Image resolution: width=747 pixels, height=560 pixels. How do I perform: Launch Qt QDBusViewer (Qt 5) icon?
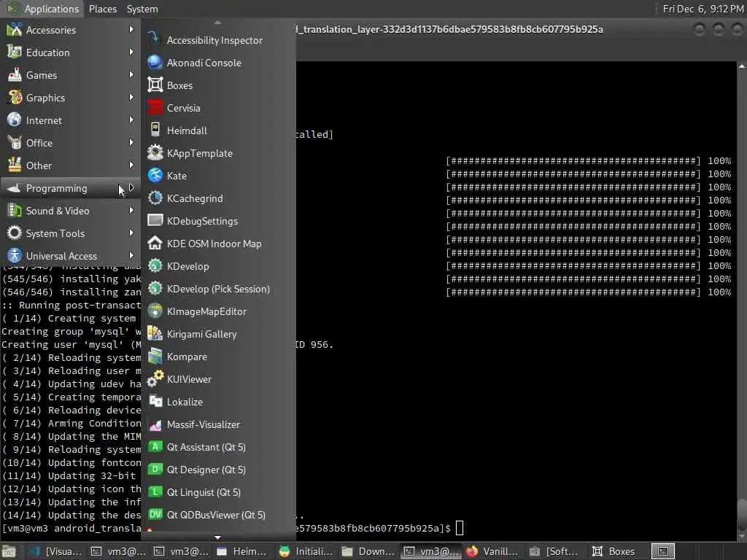155,515
